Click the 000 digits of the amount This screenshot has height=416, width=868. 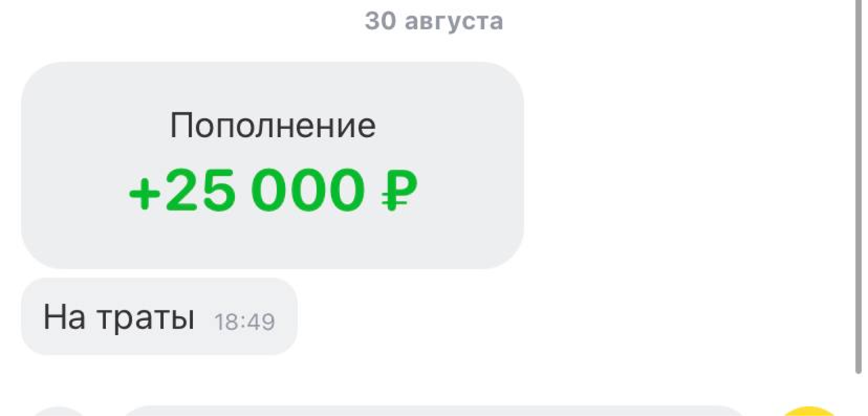[x=308, y=190]
